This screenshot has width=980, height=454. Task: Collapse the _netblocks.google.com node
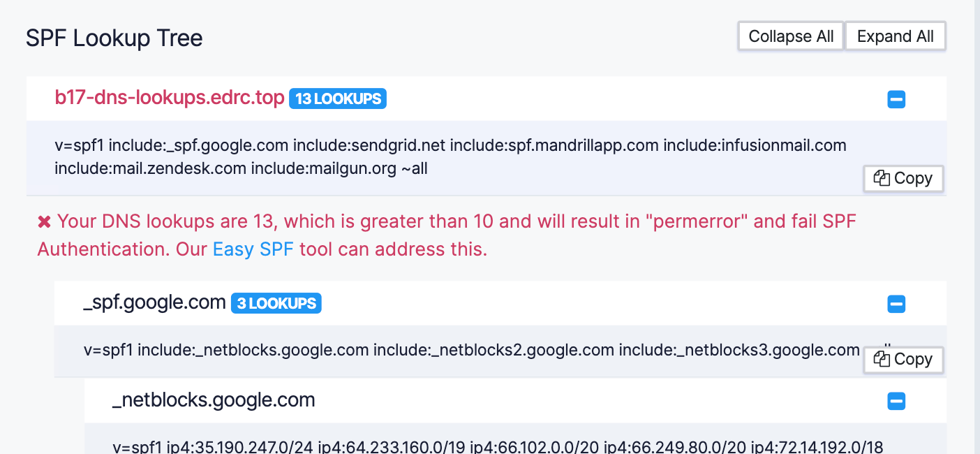click(896, 401)
